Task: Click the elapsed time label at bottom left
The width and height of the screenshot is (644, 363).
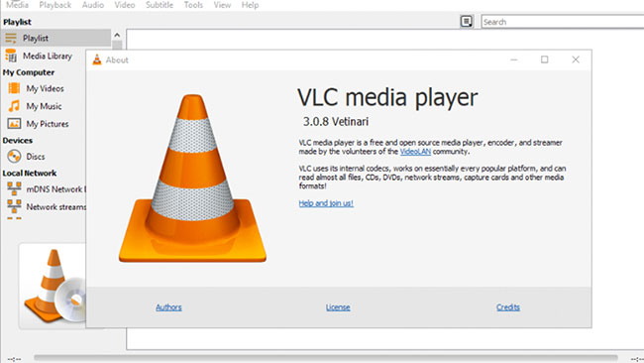Action: coord(14,359)
